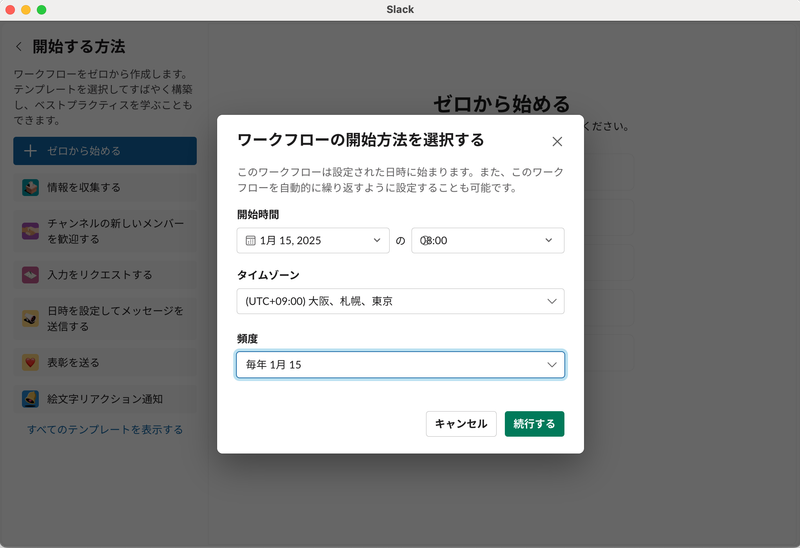Click the 開始時間 label
The image size is (800, 548).
tap(258, 214)
